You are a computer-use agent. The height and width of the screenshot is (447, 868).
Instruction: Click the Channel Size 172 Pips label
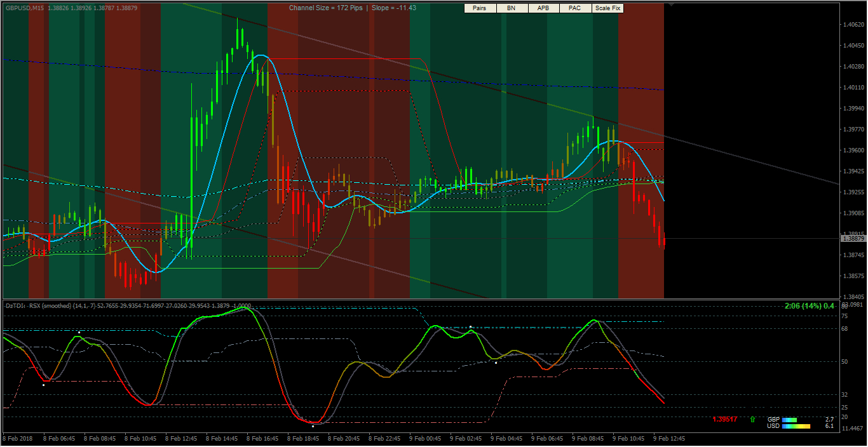coord(326,8)
